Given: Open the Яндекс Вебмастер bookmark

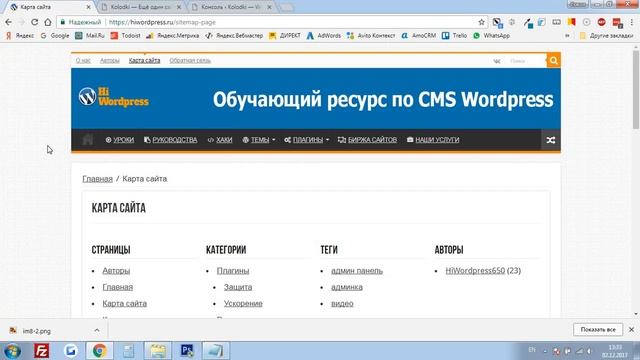Looking at the screenshot, I should pyautogui.click(x=234, y=36).
